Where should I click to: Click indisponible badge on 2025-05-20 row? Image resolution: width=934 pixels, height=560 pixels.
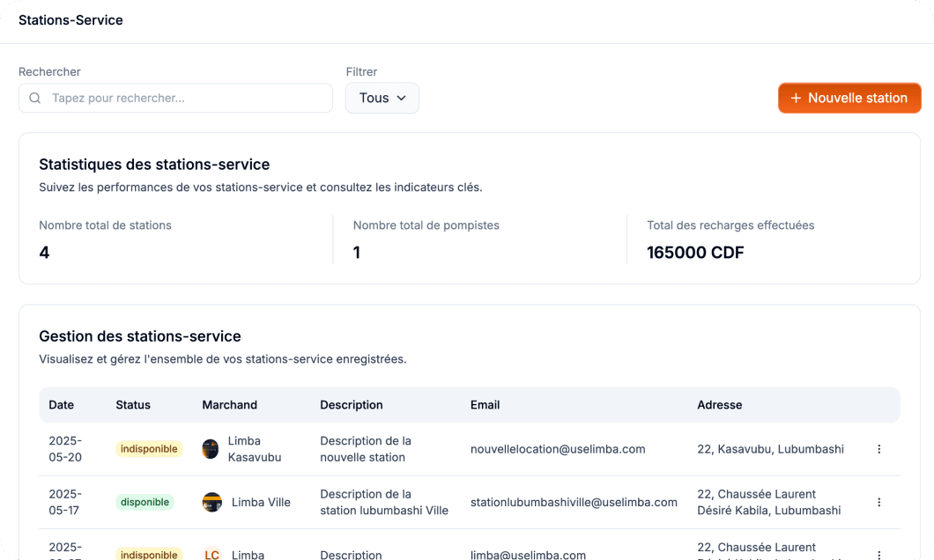coord(149,449)
